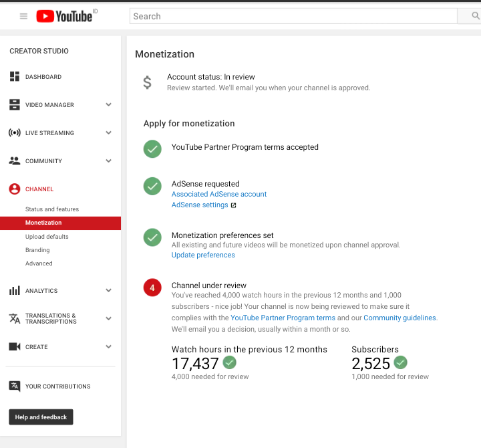Viewport: 481px width, 448px height.
Task: Click the Monetization page heading
Action: pyautogui.click(x=165, y=54)
